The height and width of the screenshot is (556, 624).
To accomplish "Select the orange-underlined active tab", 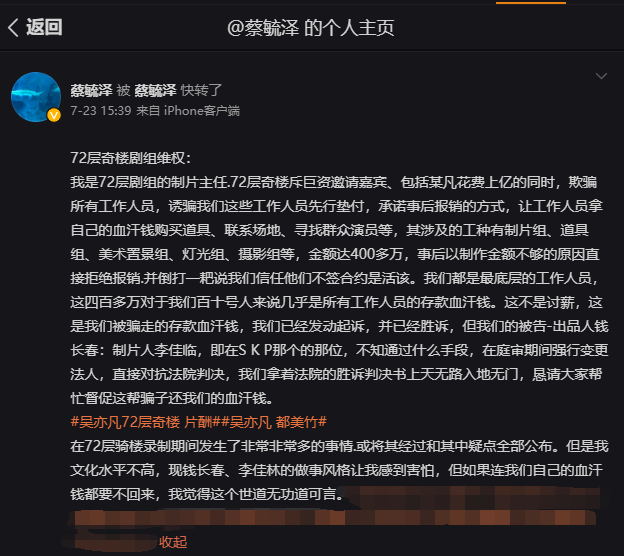I will (x=530, y=2).
